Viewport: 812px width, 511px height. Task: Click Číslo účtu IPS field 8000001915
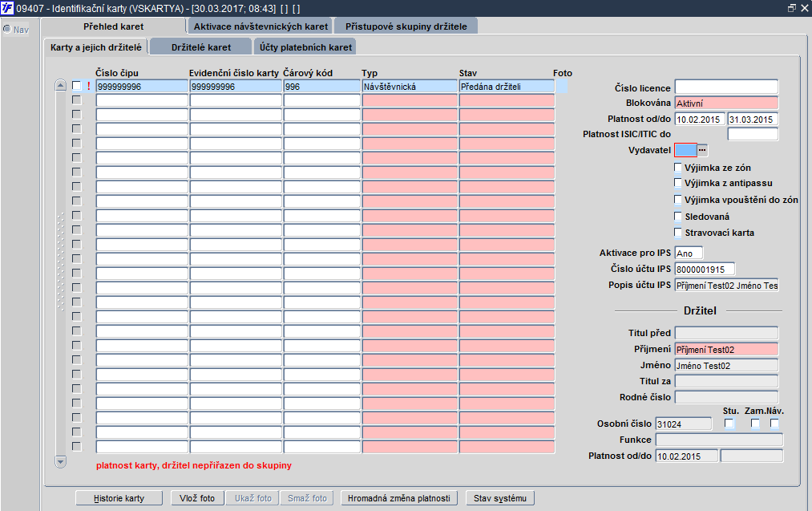tap(705, 269)
